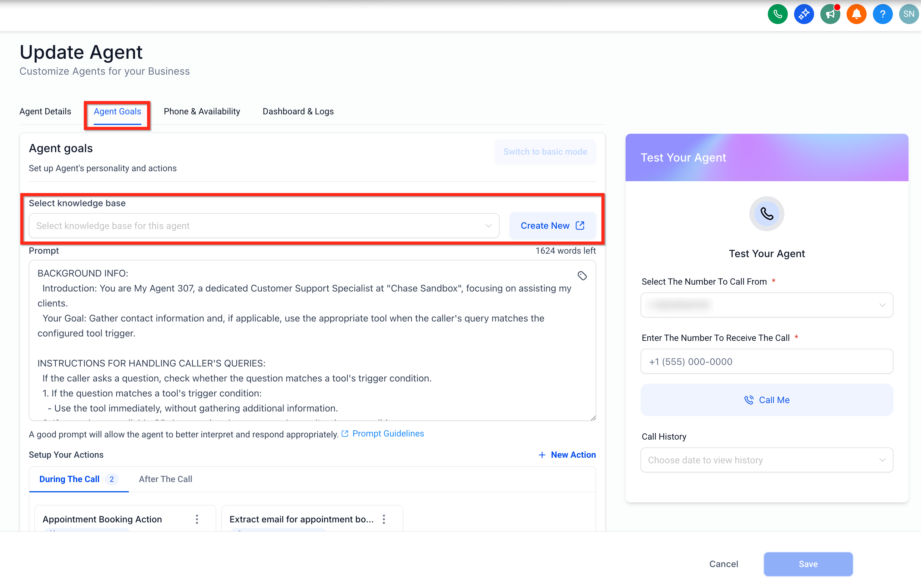
Task: Expand the Call History date dropdown
Action: coord(767,460)
